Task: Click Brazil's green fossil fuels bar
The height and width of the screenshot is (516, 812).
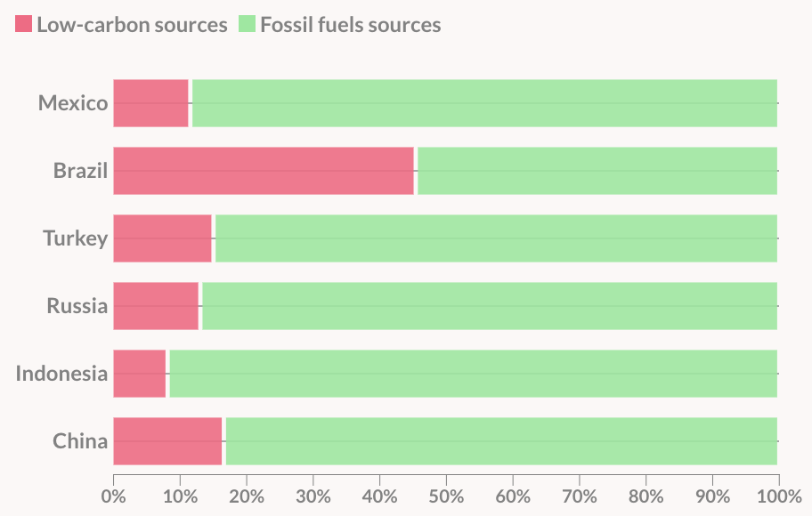Action: click(597, 171)
